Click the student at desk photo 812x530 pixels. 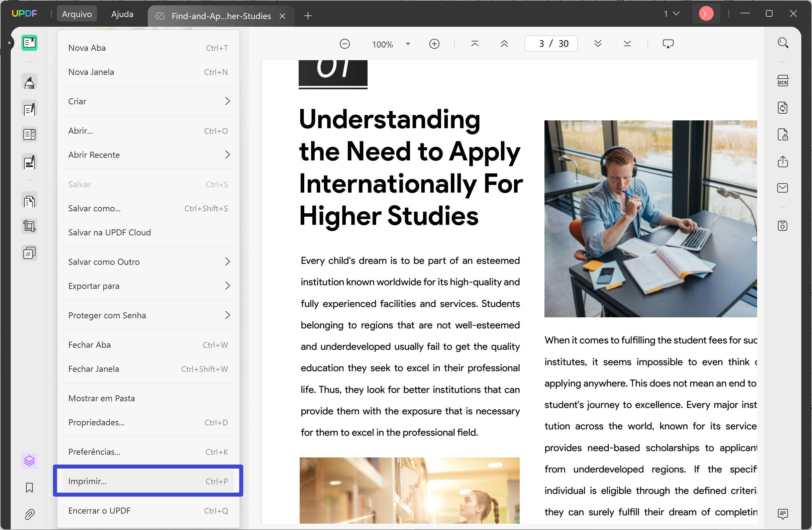pyautogui.click(x=650, y=219)
